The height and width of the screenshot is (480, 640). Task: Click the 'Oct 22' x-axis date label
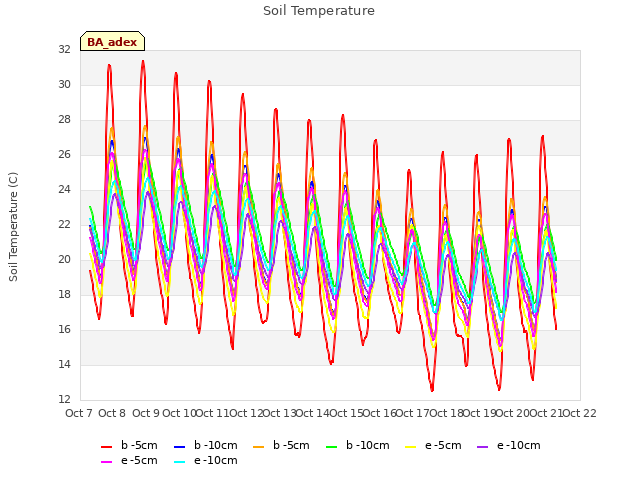(580, 413)
